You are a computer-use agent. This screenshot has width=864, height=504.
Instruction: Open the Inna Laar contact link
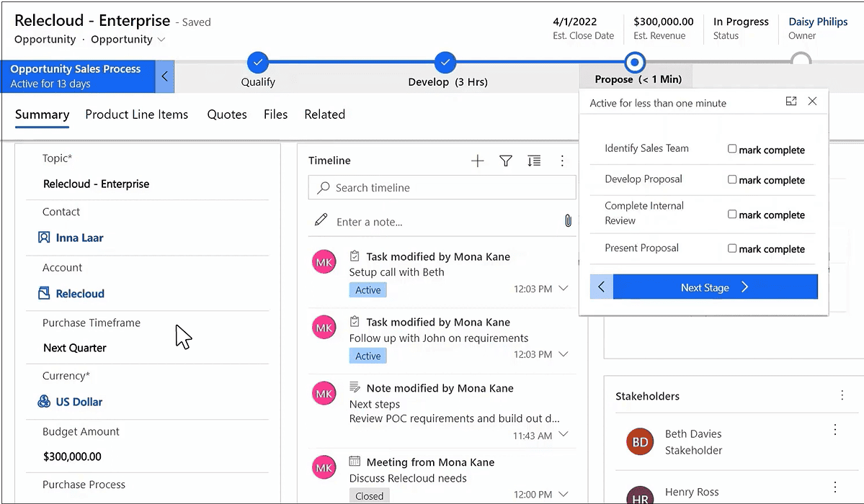(79, 238)
